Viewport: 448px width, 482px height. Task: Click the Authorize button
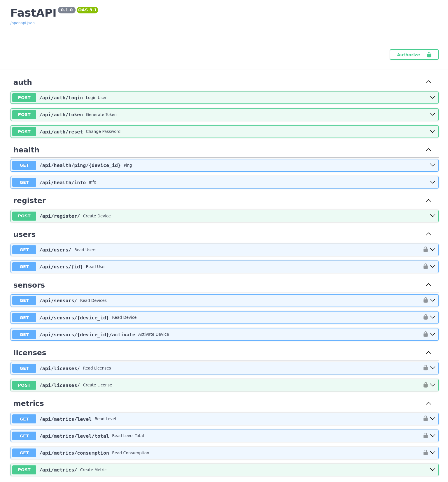414,54
